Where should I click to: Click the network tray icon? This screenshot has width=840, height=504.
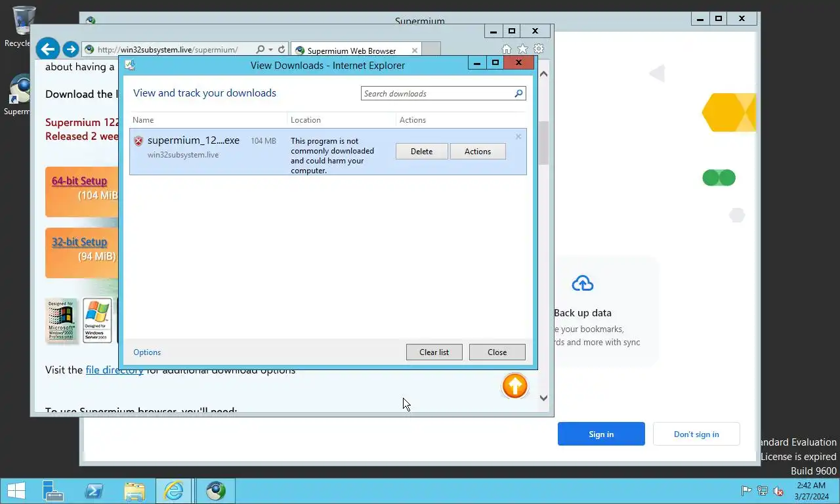coord(763,491)
